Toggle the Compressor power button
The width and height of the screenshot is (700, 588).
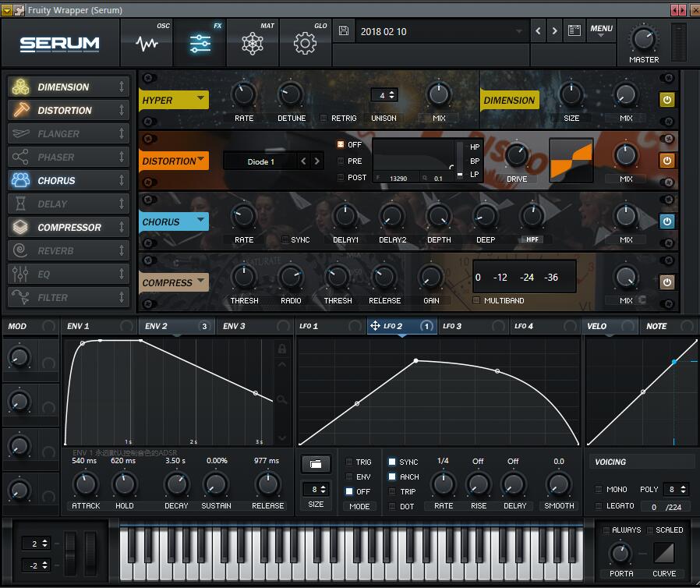click(x=666, y=282)
